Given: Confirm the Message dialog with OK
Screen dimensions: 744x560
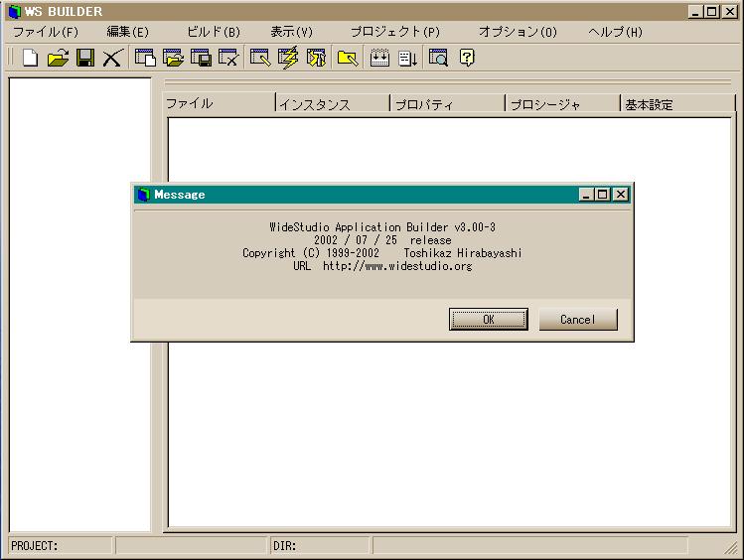Looking at the screenshot, I should 489,319.
